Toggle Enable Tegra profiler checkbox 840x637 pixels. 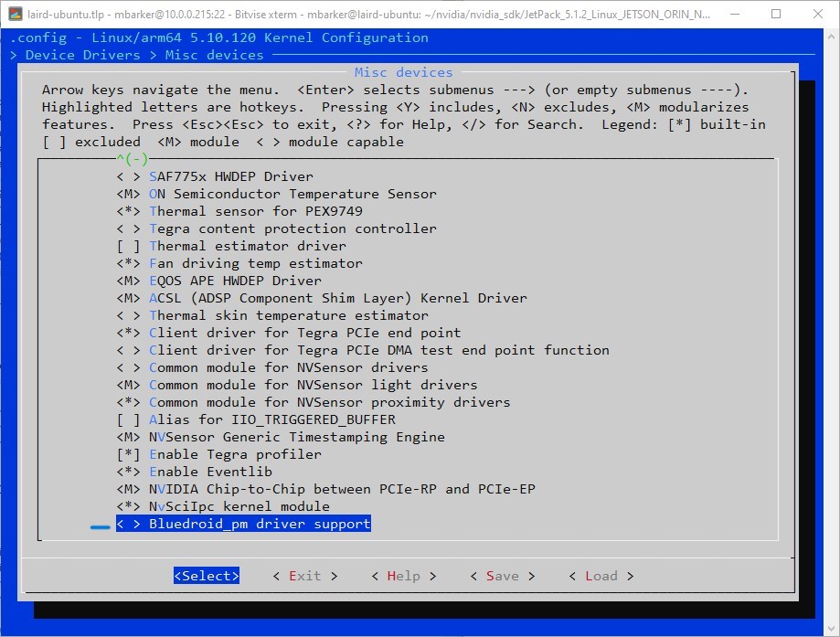click(125, 454)
